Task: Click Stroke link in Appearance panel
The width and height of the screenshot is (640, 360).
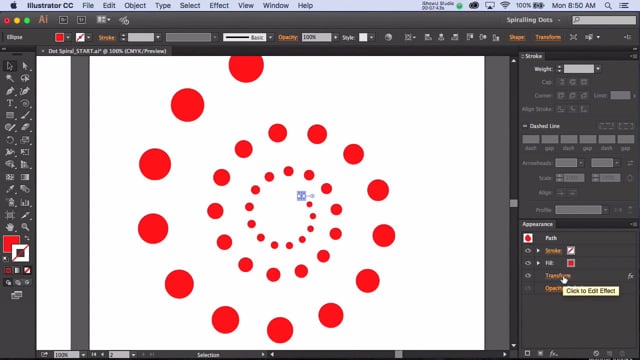Action: click(x=553, y=251)
